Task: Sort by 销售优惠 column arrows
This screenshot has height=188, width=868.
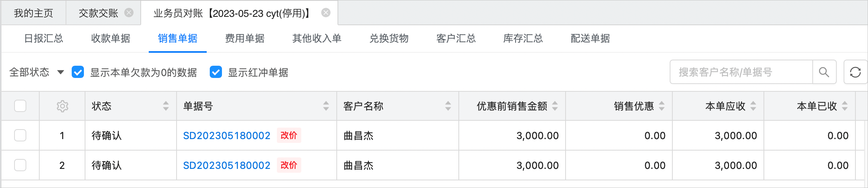Action: pos(662,106)
